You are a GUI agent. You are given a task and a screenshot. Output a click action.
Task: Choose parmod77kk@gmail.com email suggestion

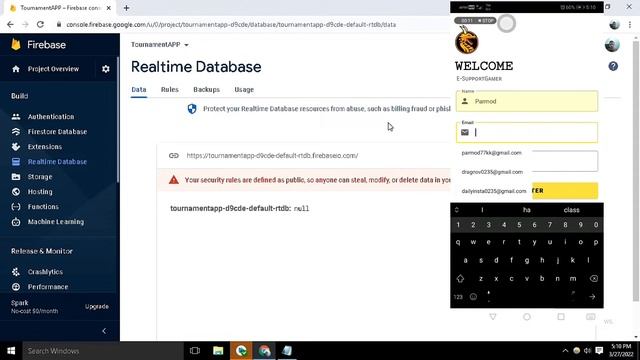(491, 153)
